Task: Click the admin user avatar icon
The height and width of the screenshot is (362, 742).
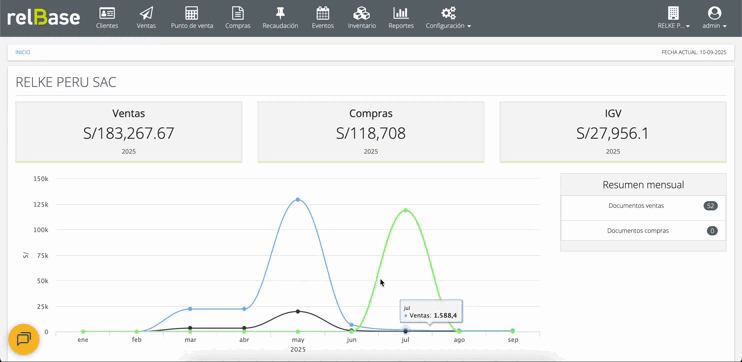Action: pos(714,13)
